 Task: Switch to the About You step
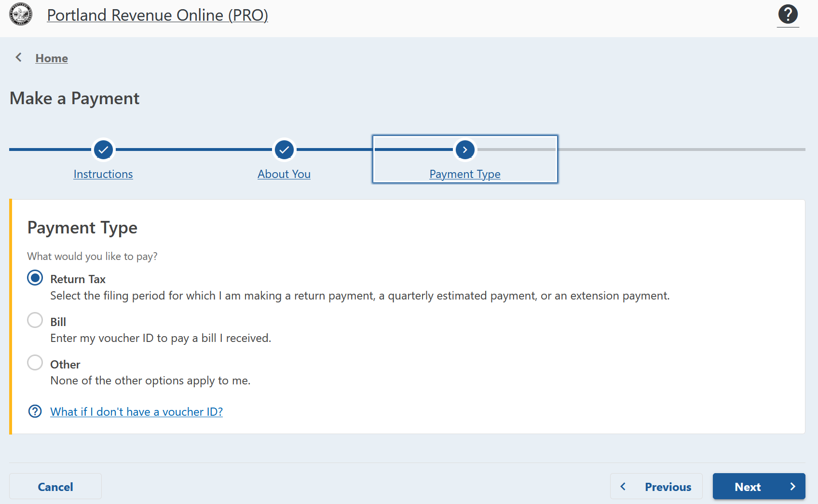point(284,174)
